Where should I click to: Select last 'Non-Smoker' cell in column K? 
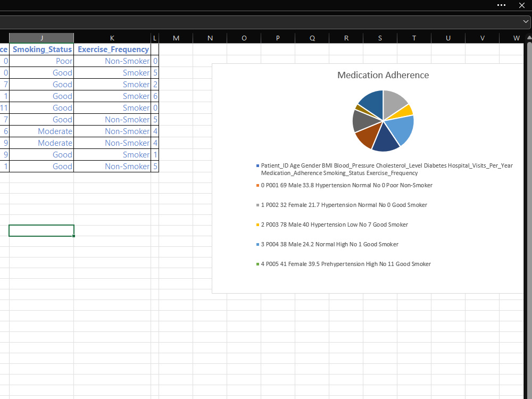(x=112, y=166)
